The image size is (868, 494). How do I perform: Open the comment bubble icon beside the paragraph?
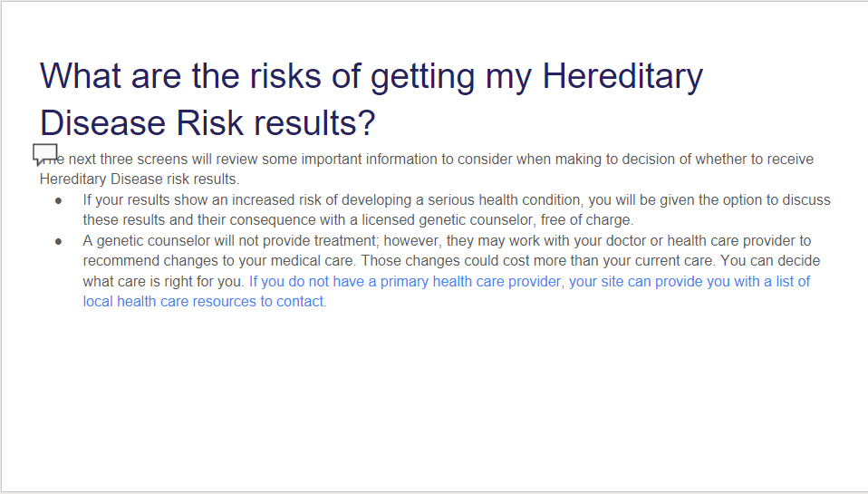45,154
